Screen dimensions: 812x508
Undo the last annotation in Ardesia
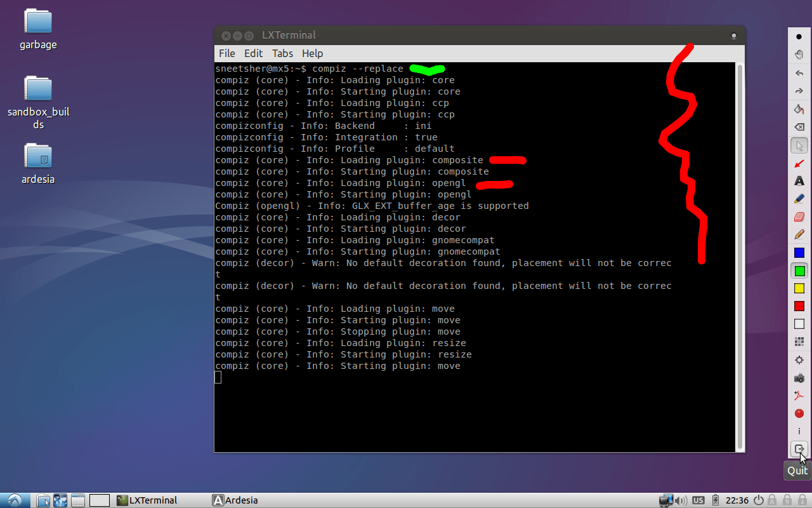(x=799, y=73)
